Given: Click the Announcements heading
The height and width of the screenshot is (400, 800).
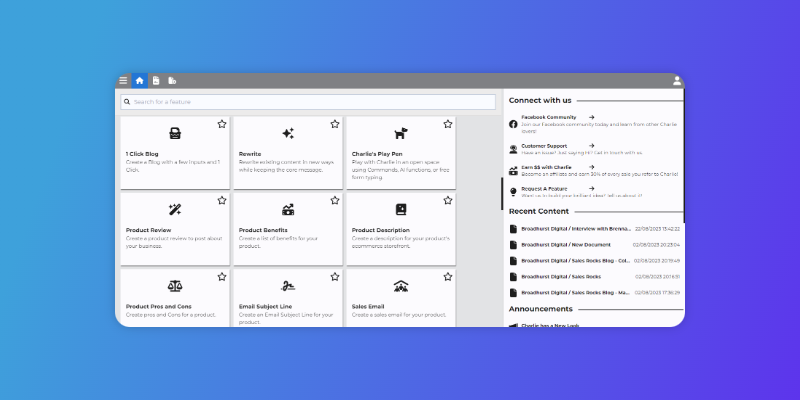Looking at the screenshot, I should tap(541, 309).
